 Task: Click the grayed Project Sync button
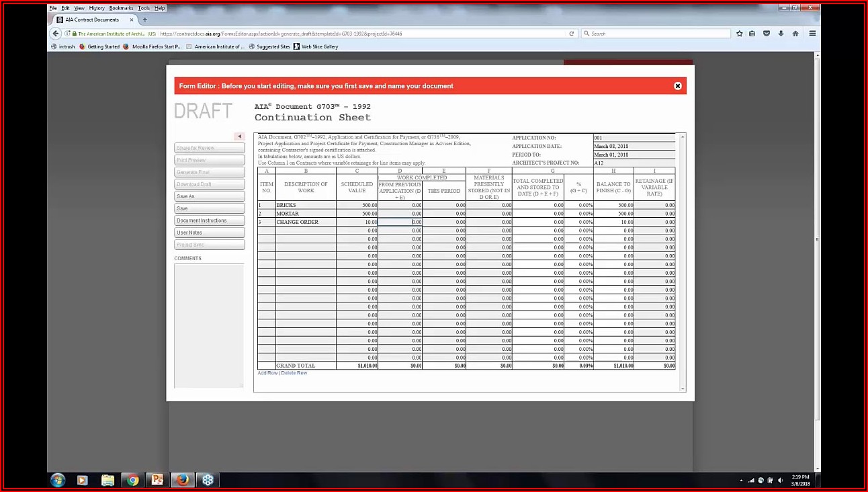(x=209, y=245)
